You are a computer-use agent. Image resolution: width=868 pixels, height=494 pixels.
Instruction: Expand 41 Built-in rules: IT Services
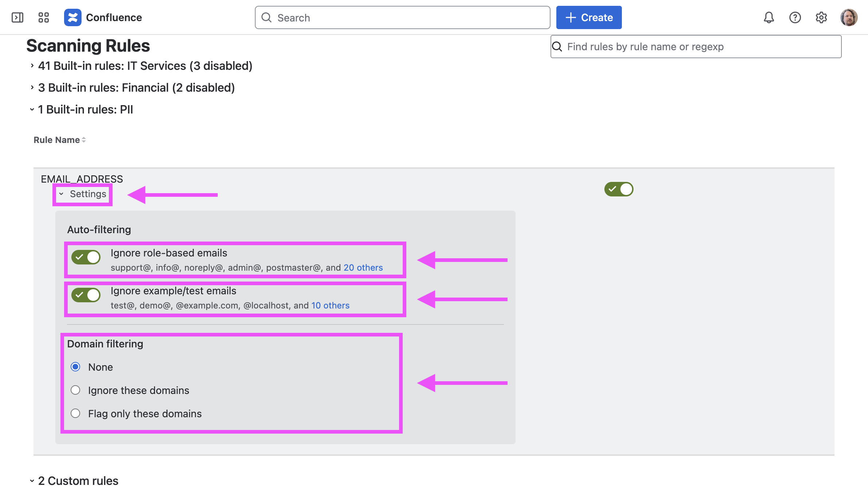pyautogui.click(x=145, y=66)
